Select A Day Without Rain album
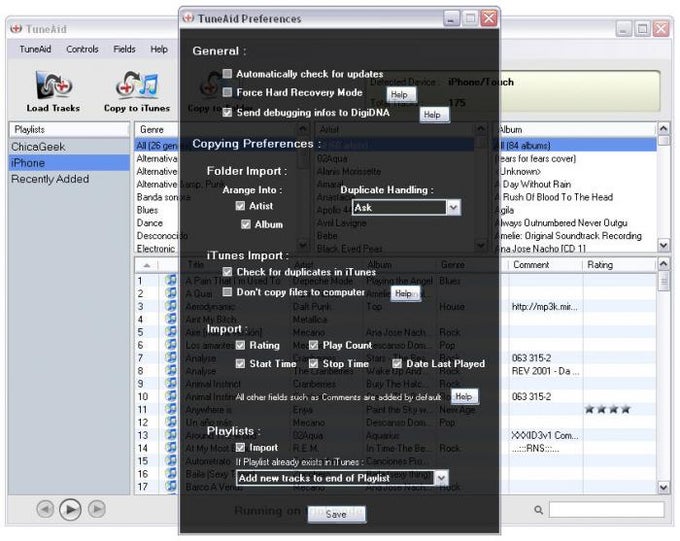Viewport: 680px width, 541px height. click(575, 184)
